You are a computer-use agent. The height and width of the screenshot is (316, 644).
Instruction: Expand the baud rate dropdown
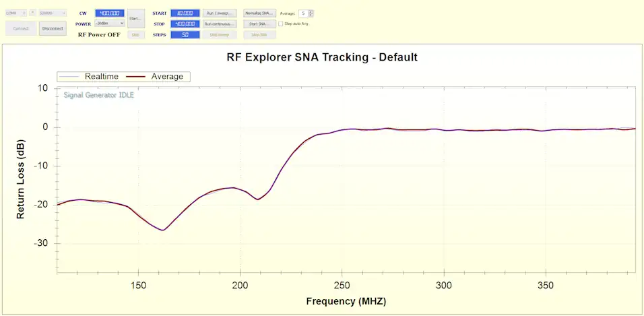click(x=53, y=13)
